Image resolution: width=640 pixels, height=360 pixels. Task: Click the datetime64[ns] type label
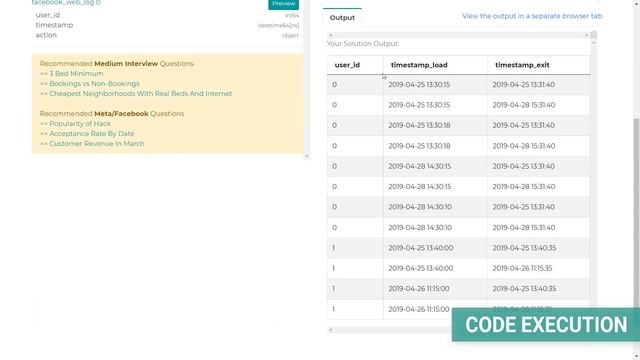click(278, 25)
